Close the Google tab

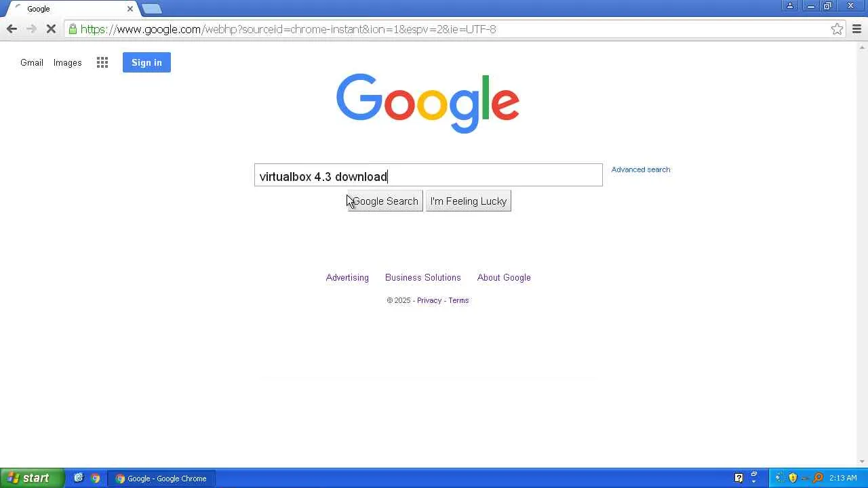pyautogui.click(x=130, y=9)
